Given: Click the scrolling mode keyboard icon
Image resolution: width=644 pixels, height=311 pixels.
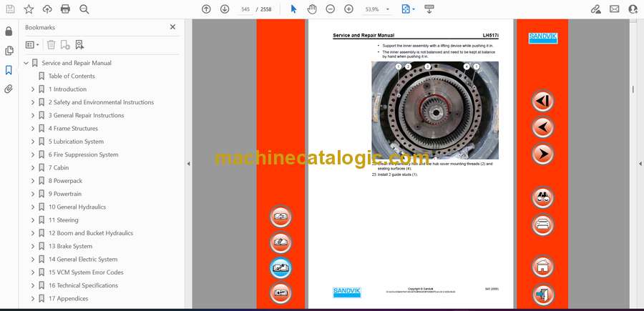Looking at the screenshot, I should pyautogui.click(x=429, y=9).
